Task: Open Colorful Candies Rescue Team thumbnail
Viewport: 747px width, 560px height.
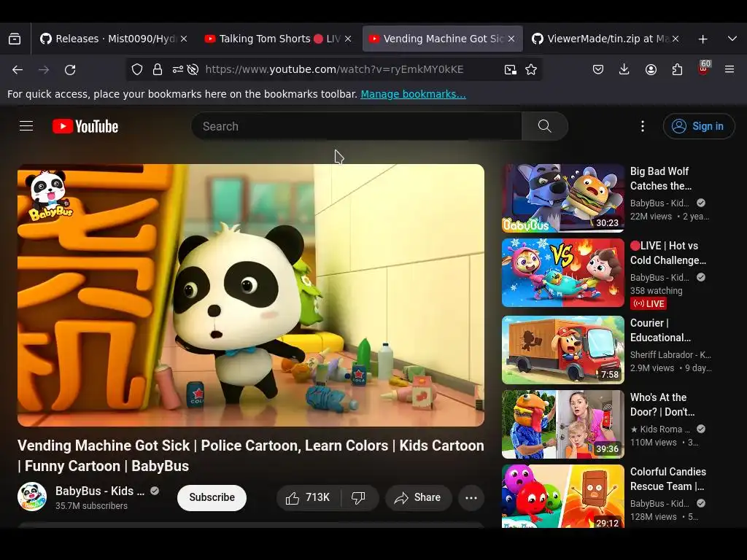Action: tap(563, 496)
